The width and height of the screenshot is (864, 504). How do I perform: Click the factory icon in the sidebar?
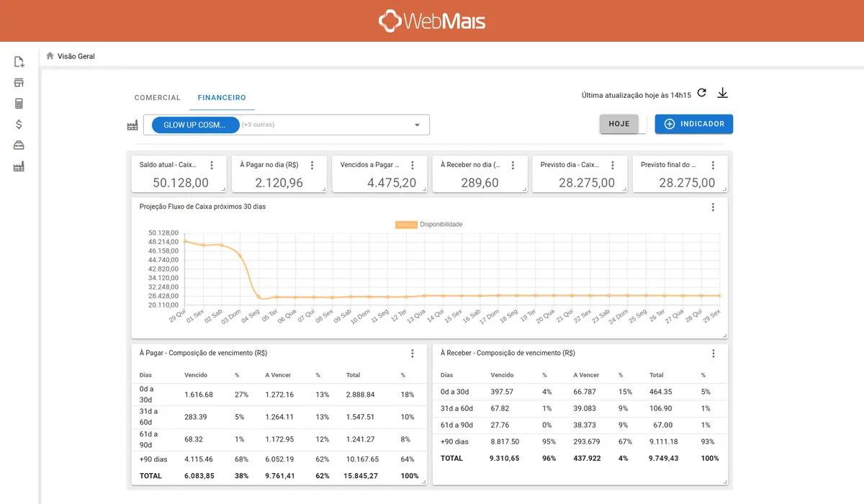click(x=19, y=166)
